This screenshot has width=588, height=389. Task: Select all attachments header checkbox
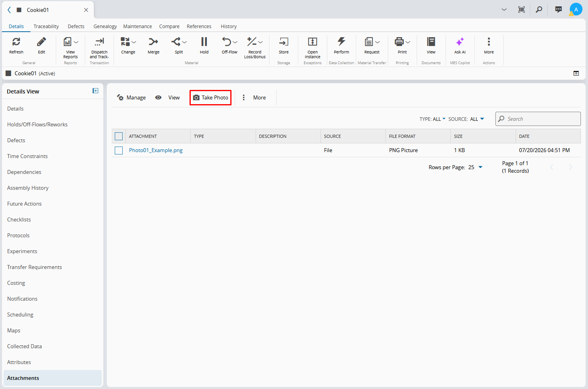pyautogui.click(x=119, y=136)
